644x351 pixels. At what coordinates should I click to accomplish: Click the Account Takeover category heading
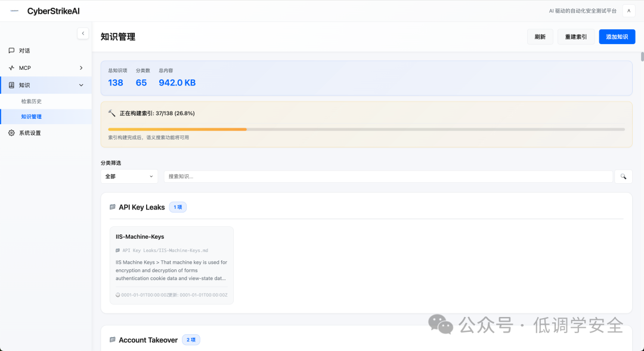[148, 340]
